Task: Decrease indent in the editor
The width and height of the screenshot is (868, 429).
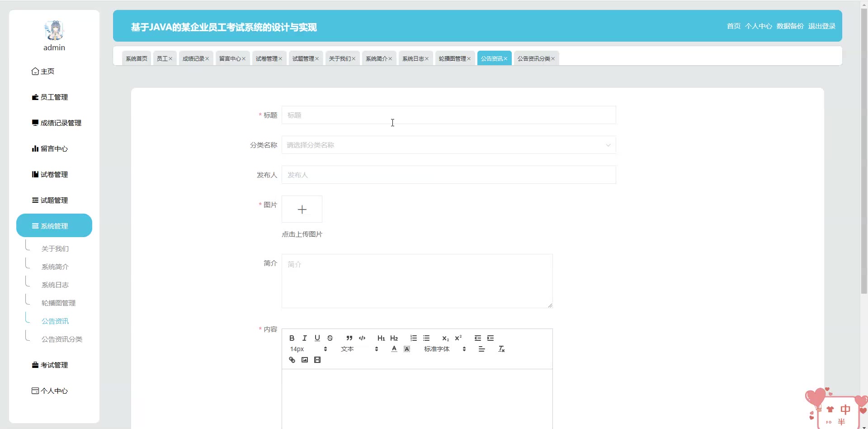Action: click(478, 338)
